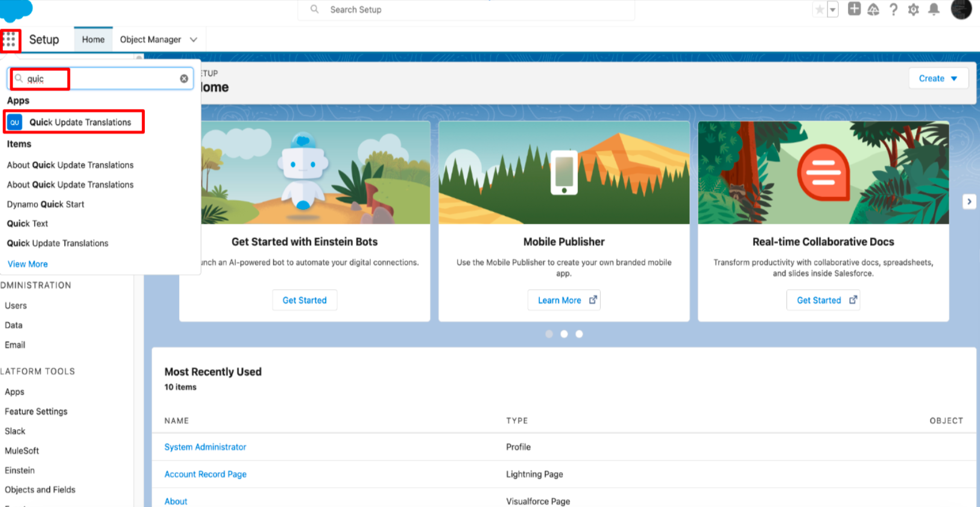Click Get Started for Collaborative Docs

pos(823,300)
